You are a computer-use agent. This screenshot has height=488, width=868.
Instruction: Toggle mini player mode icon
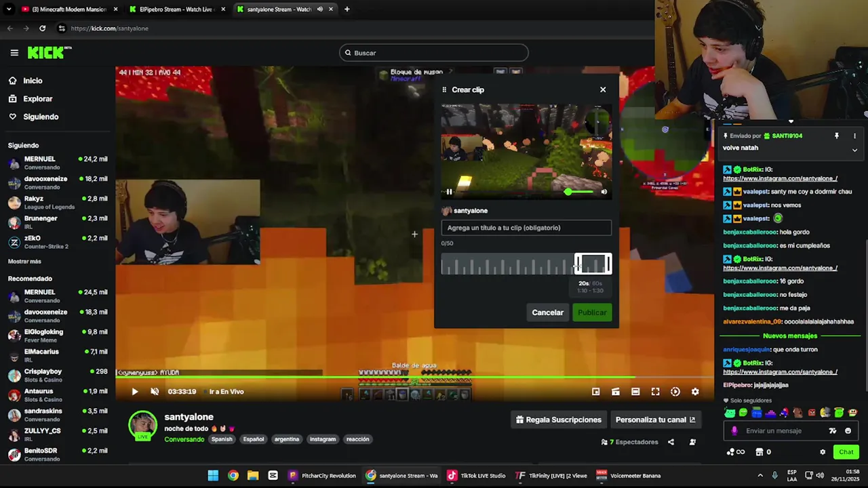click(x=595, y=392)
